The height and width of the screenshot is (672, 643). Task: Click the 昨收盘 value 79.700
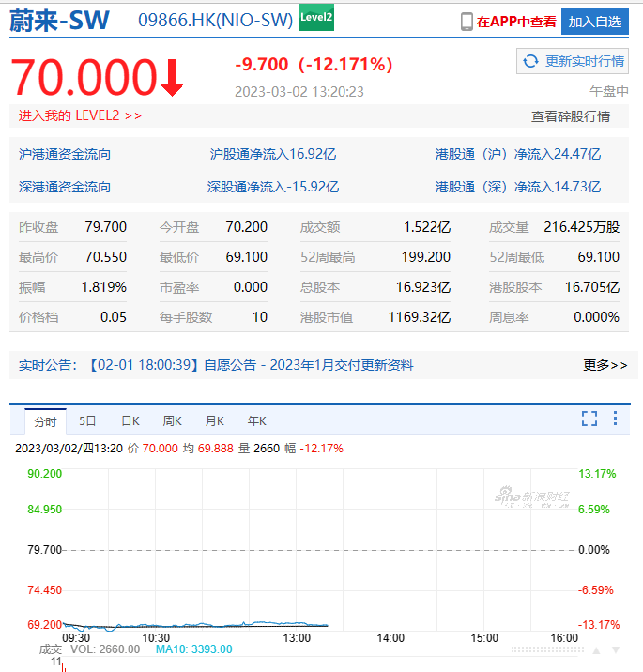coord(105,227)
